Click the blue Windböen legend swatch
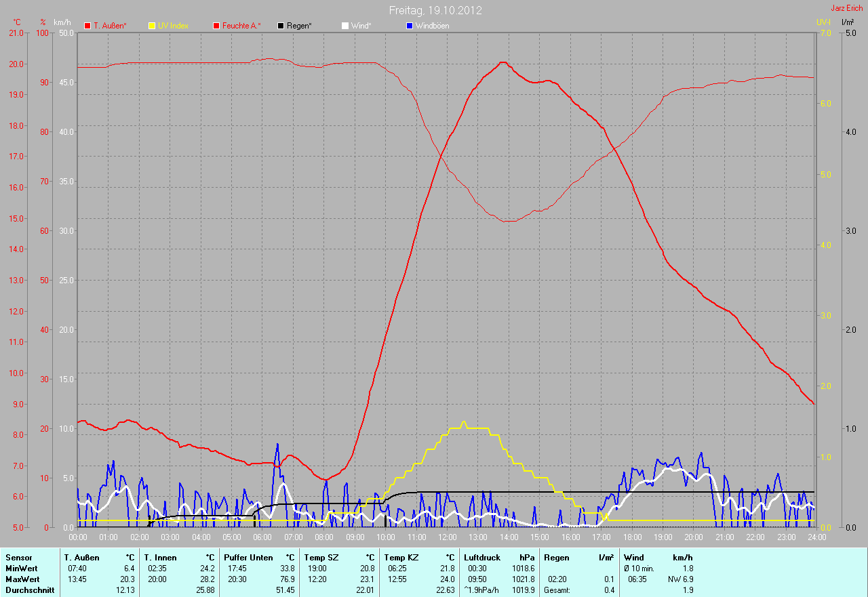The width and height of the screenshot is (868, 597). [409, 26]
